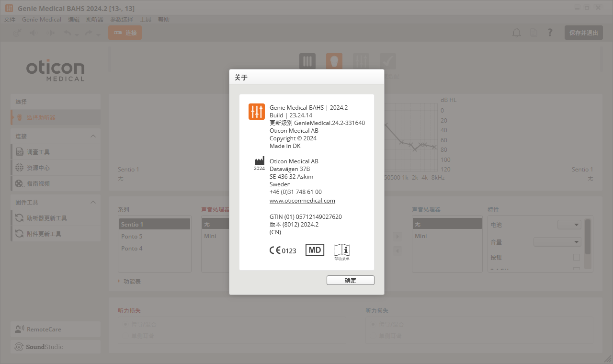Open the www.oticonmedical.com link
The height and width of the screenshot is (364, 613).
tap(302, 201)
